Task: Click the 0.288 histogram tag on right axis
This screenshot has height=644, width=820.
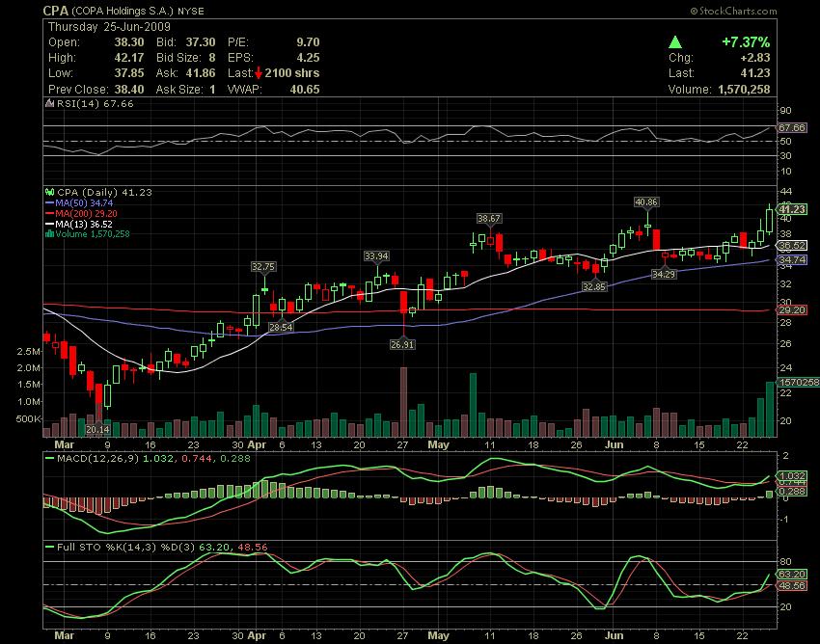Action: 792,492
